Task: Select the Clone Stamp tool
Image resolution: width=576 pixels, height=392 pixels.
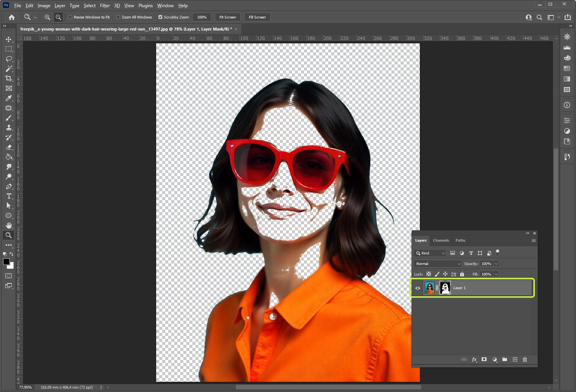Action: [9, 127]
